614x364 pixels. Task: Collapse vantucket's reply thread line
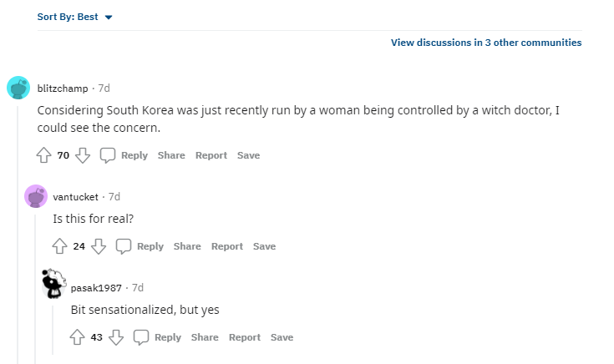[x=35, y=289]
